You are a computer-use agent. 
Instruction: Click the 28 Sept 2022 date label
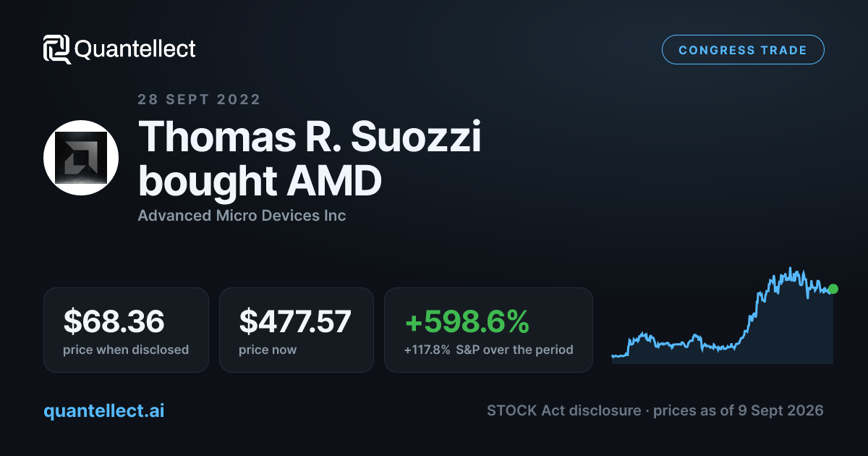pos(199,100)
